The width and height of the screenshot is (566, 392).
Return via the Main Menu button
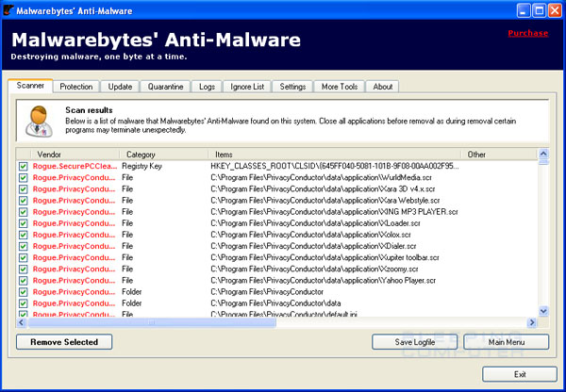pos(507,342)
